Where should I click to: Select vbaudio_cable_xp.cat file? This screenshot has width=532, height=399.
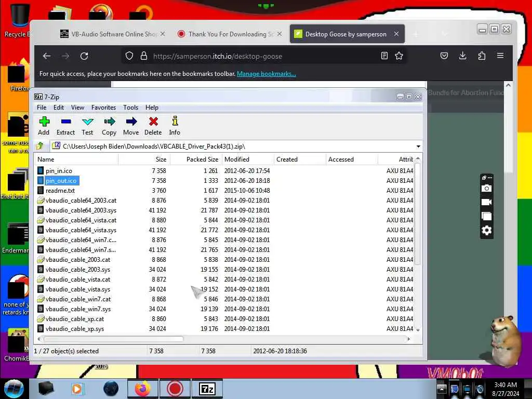(75, 319)
